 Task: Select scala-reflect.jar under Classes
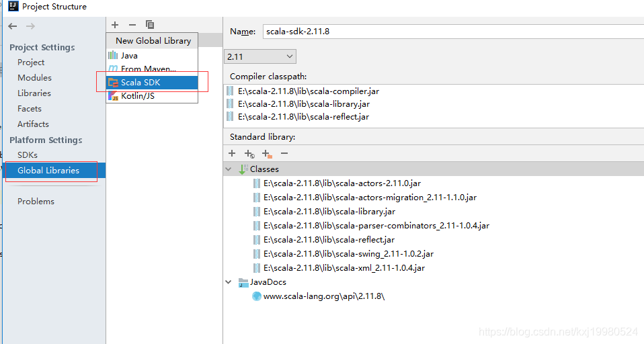pos(329,240)
